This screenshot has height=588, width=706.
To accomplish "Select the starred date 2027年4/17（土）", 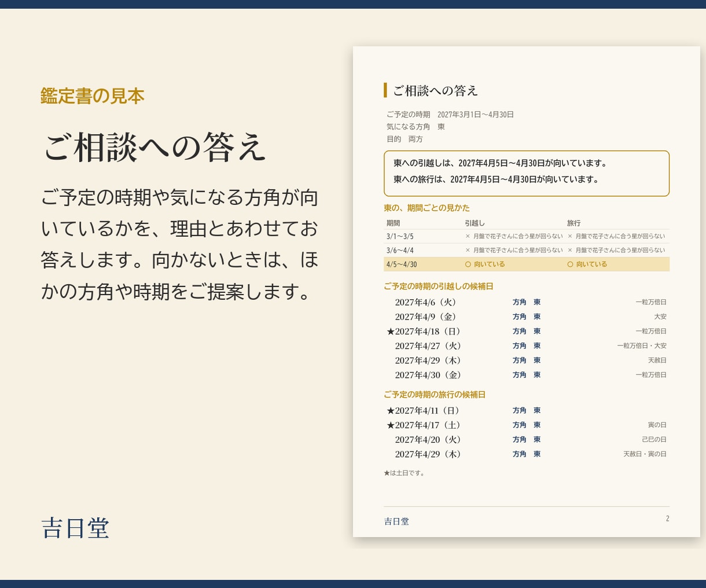I will click(x=424, y=425).
